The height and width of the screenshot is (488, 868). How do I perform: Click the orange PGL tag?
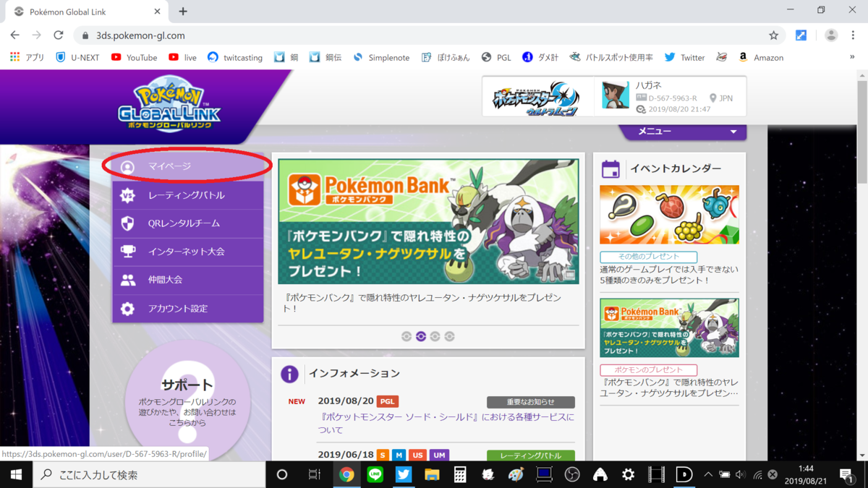(388, 401)
